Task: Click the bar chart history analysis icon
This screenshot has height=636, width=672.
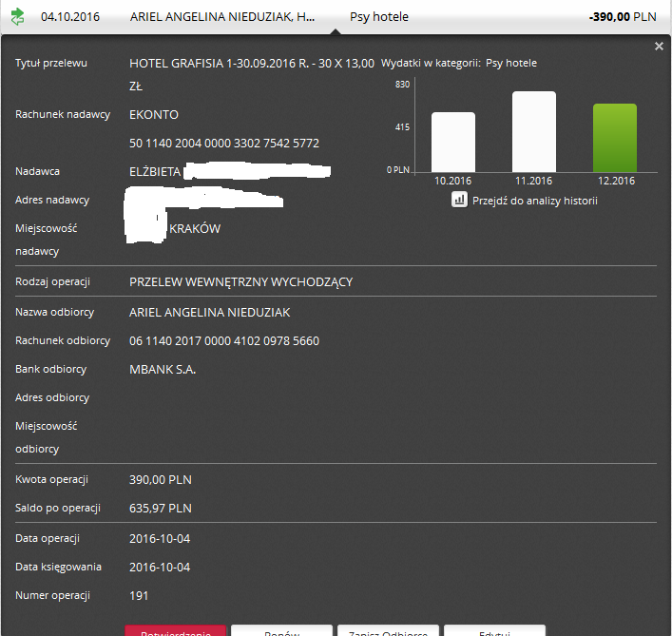Action: pos(459,201)
